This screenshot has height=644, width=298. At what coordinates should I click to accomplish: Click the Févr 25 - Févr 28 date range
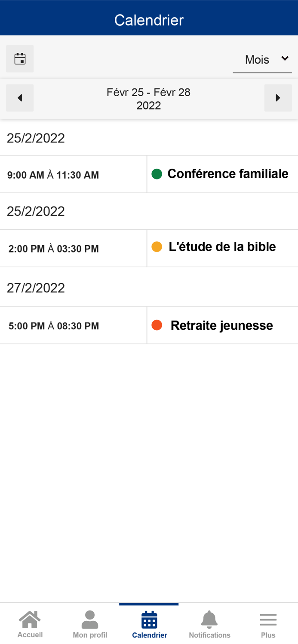[x=149, y=98]
